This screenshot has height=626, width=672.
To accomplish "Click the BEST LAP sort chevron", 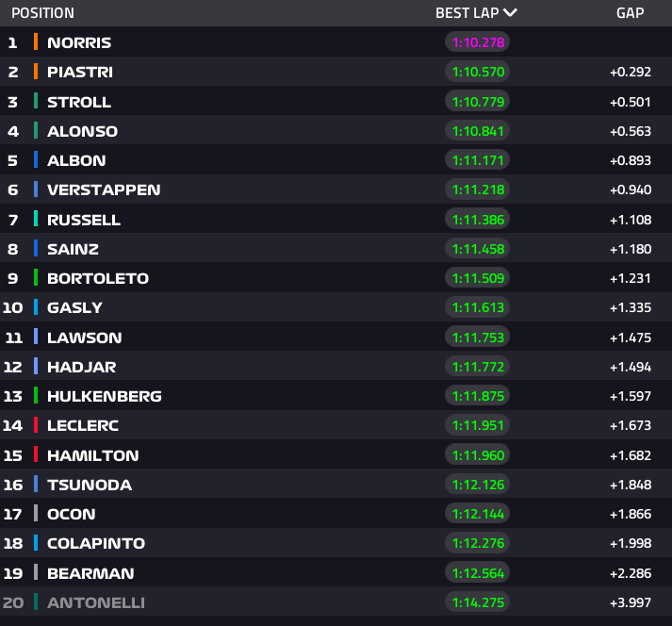I will [510, 13].
